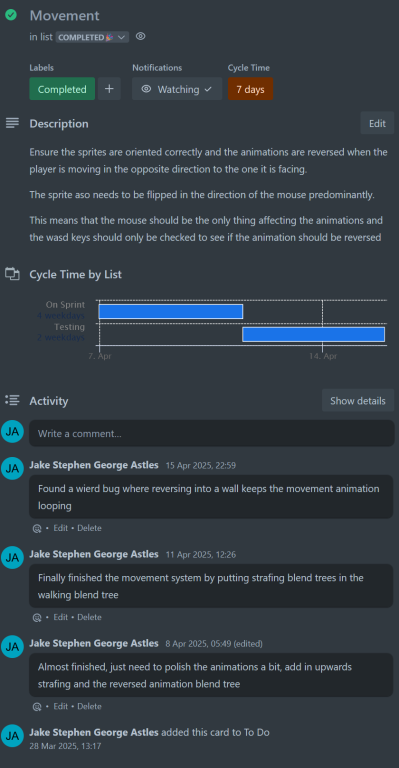The width and height of the screenshot is (399, 768).
Task: Edit the card description
Action: tap(377, 123)
